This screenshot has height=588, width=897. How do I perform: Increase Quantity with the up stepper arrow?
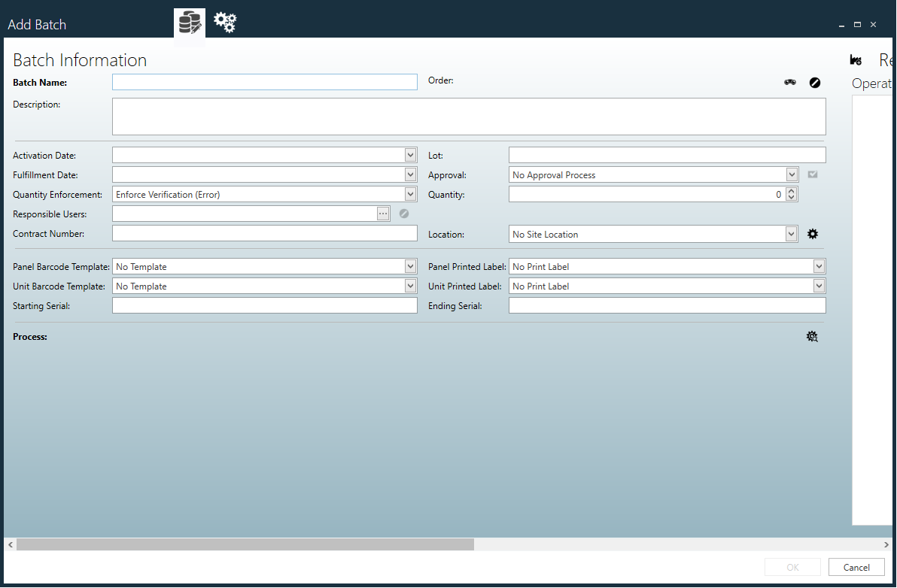[792, 190]
